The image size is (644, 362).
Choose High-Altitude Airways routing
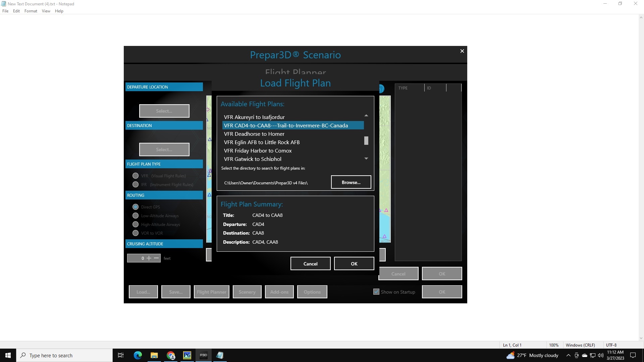[136, 224]
